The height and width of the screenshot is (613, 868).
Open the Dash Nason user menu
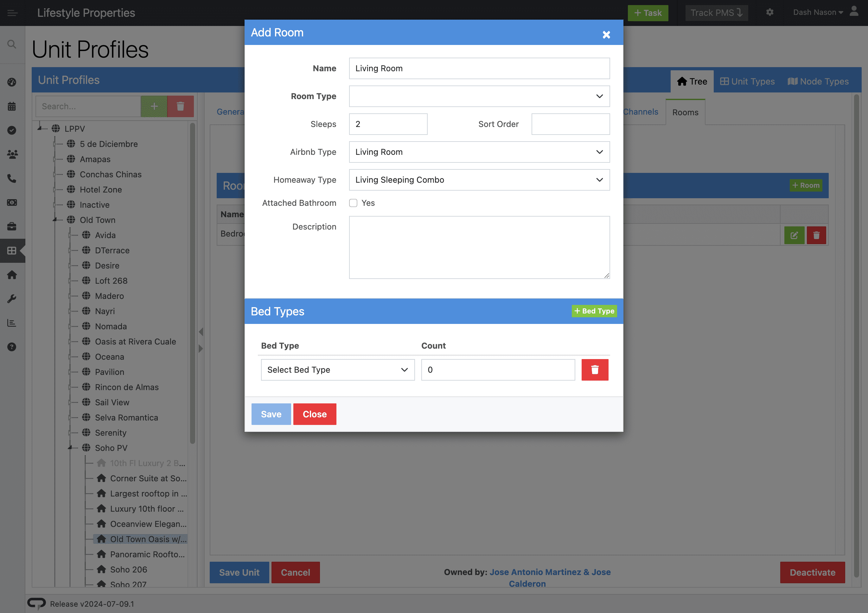[818, 12]
